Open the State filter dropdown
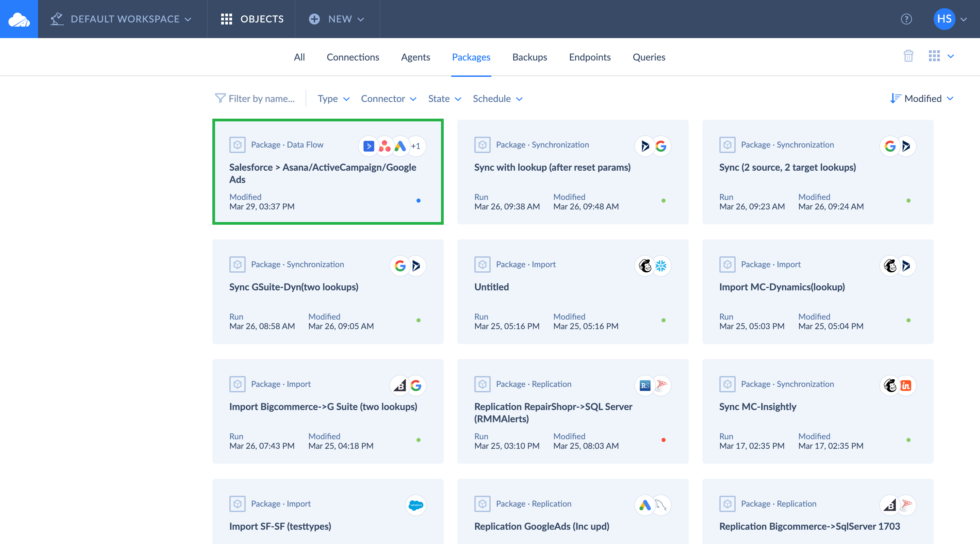Screen dimensions: 980x544 [444, 99]
